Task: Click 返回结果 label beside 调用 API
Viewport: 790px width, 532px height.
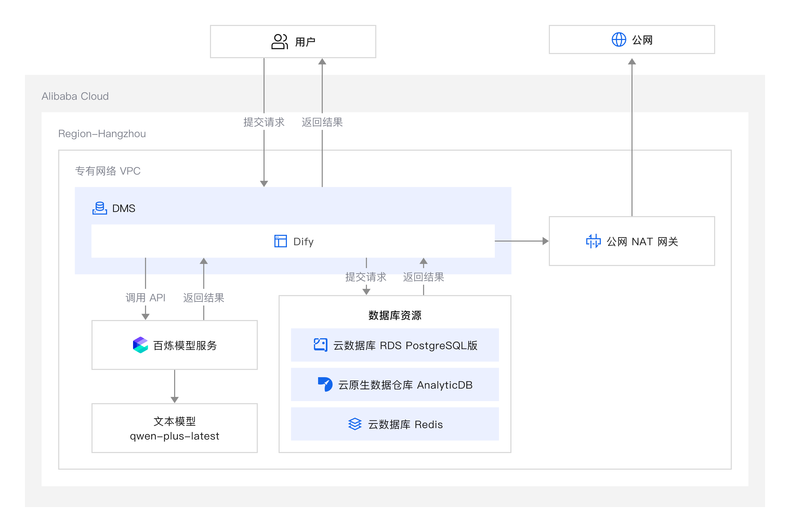Action: pos(204,298)
